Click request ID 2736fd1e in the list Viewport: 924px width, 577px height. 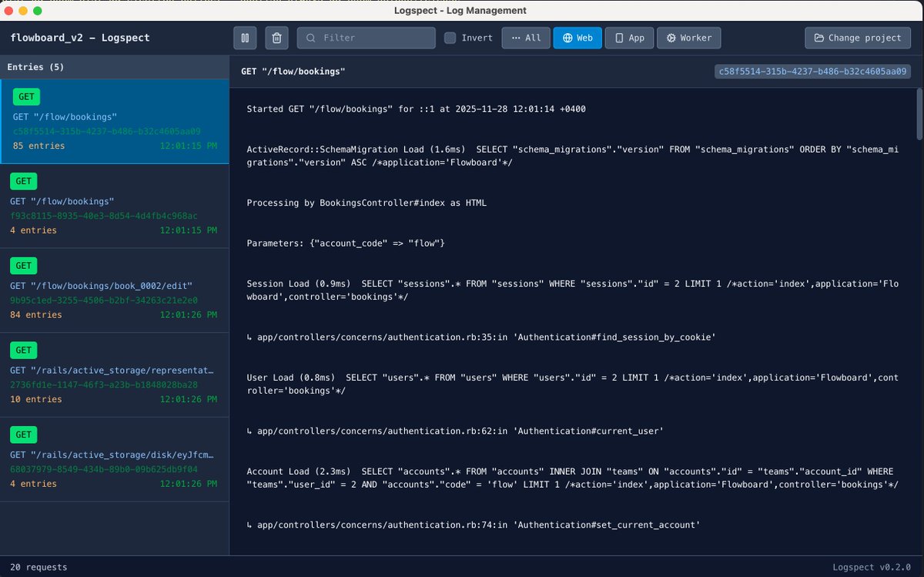(105, 385)
